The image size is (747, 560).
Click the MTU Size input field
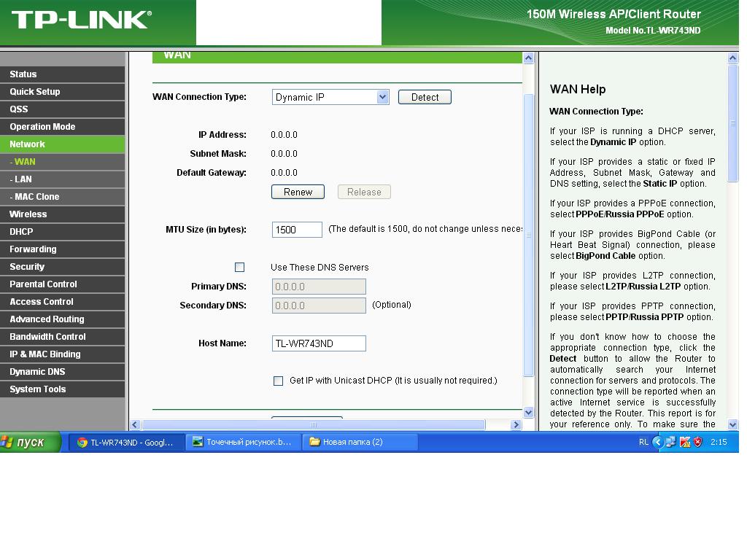point(297,230)
